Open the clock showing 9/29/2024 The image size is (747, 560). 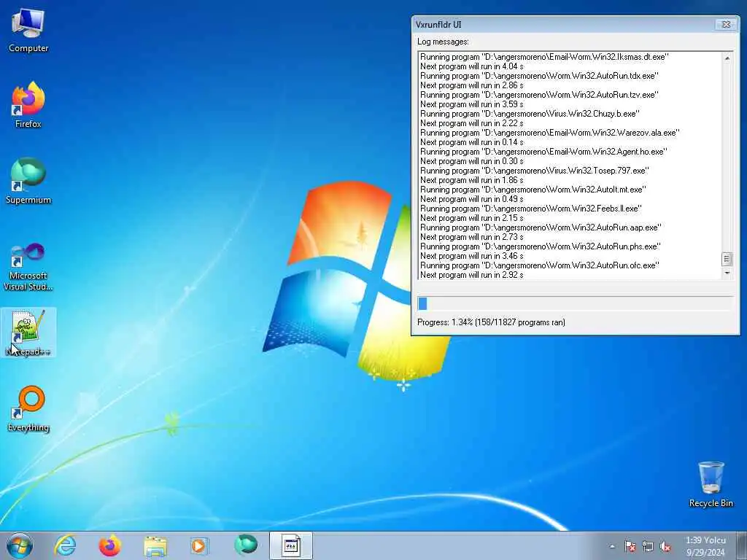(705, 546)
